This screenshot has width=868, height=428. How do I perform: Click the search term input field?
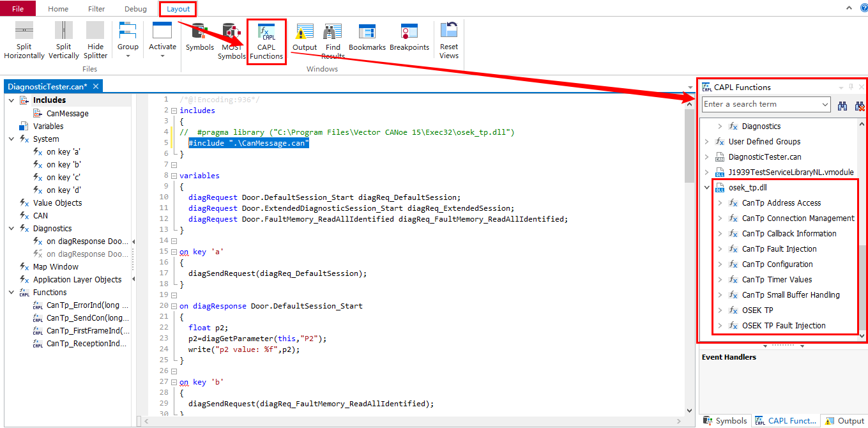(760, 104)
